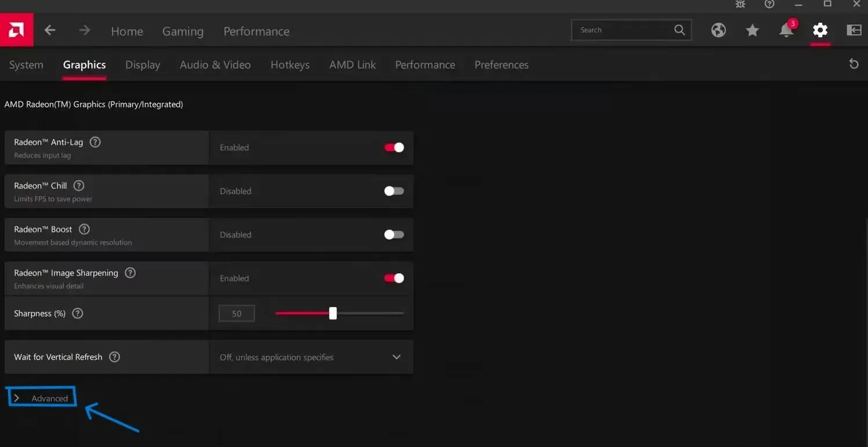The width and height of the screenshot is (868, 447).
Task: Click the reset arrow icon on tab bar
Action: tap(854, 64)
